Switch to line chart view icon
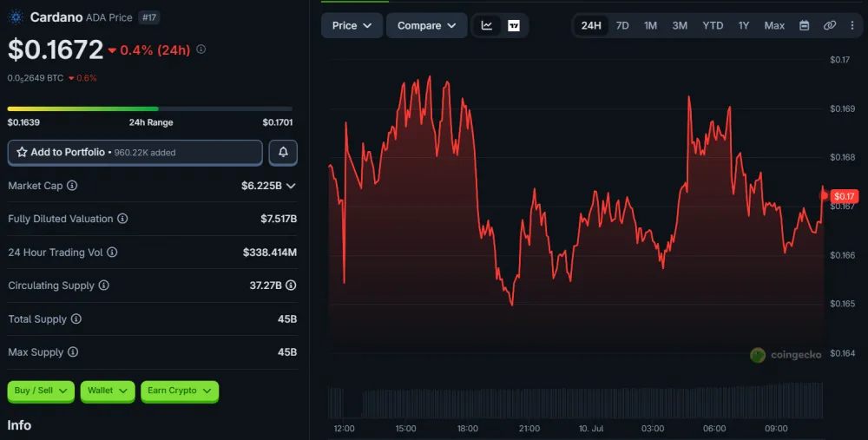868x440 pixels. [x=487, y=25]
